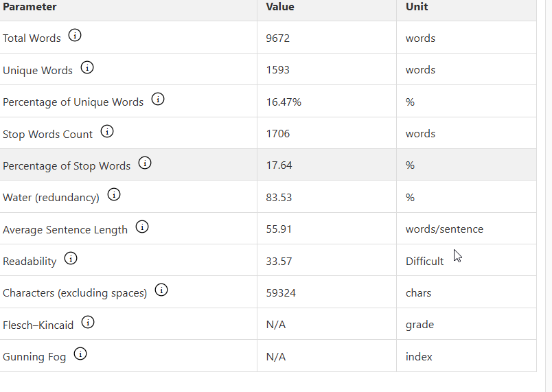Screen dimensions: 552x392
Task: Click the Readability info icon
Action: 71,258
